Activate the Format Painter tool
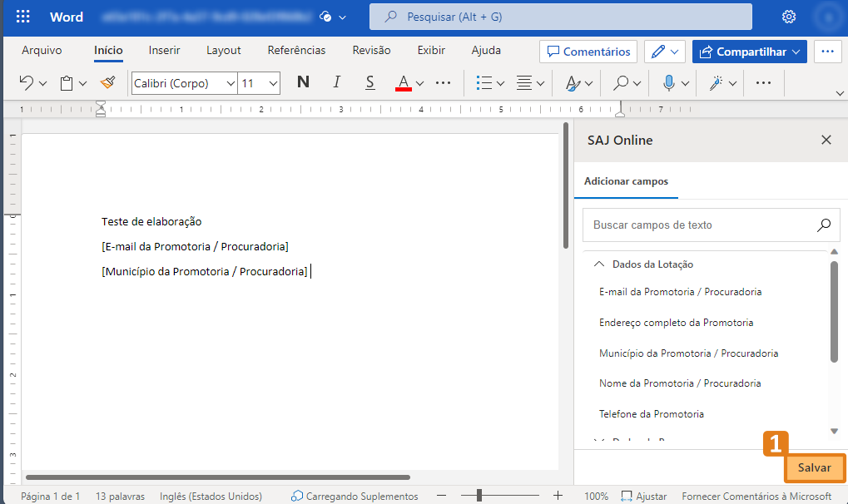 (107, 82)
